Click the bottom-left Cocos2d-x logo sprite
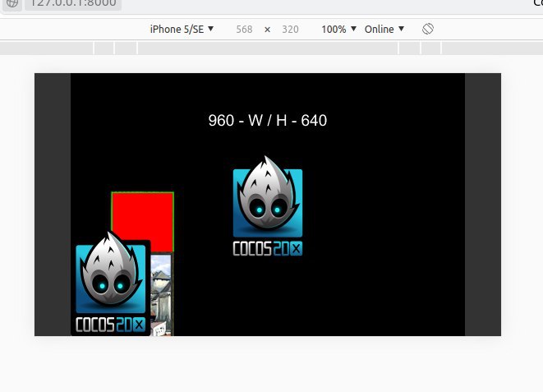The height and width of the screenshot is (392, 543). 111,283
